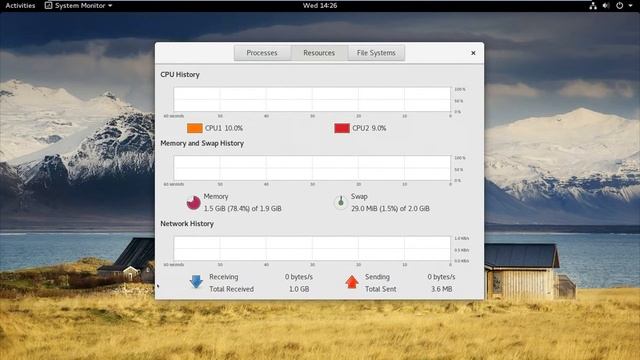Pick the orange CPU1 color swatch
The image size is (640, 360).
click(x=195, y=128)
